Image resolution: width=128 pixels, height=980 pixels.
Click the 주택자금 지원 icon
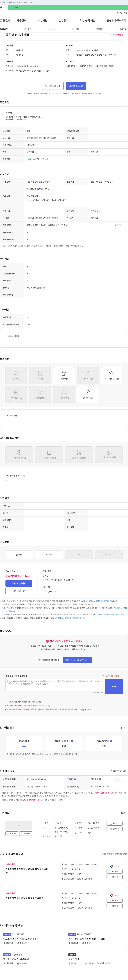click(16, 394)
